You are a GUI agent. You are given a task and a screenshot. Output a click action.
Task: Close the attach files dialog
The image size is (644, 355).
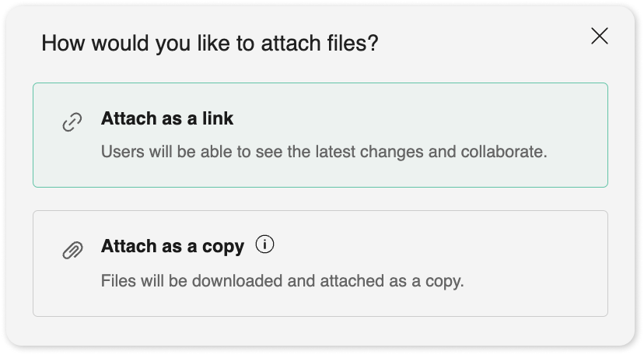(x=599, y=36)
